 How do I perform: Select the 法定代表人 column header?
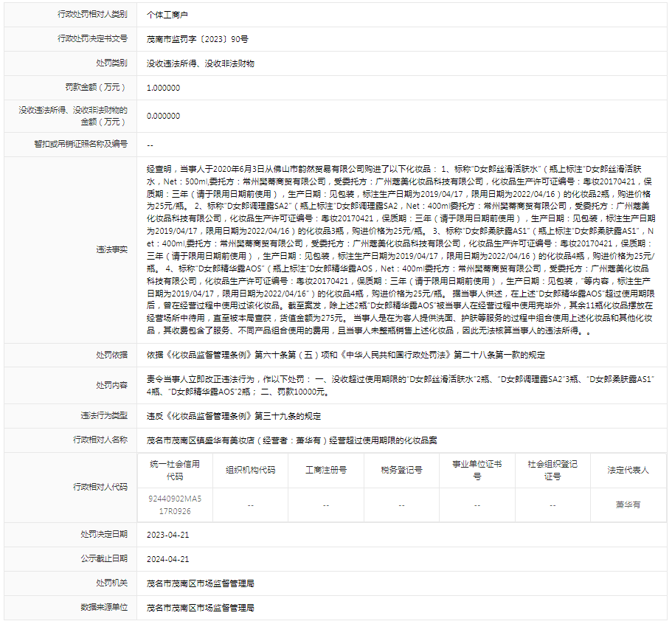click(x=628, y=470)
